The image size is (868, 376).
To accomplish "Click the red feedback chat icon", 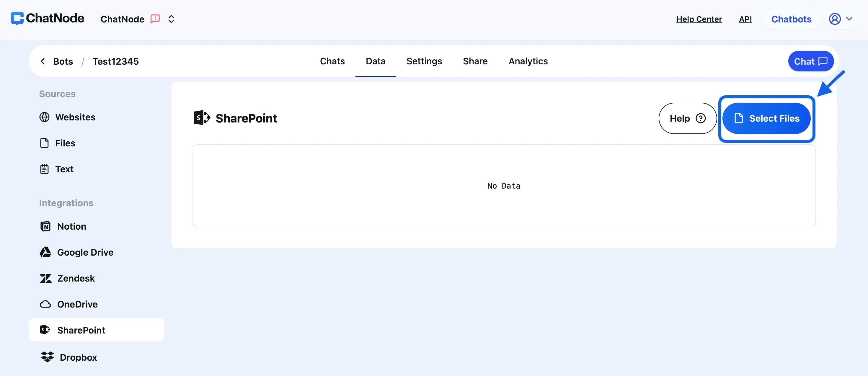I will (x=155, y=19).
